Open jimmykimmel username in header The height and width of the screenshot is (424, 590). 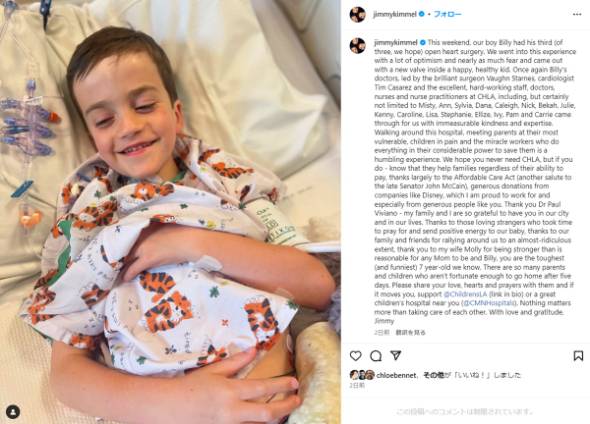click(x=395, y=14)
